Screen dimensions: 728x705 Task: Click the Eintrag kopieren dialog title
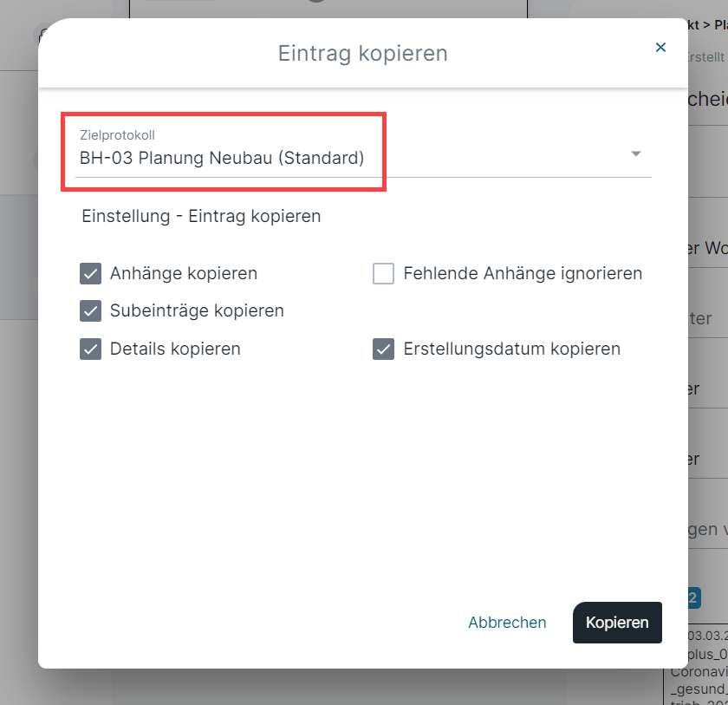pyautogui.click(x=362, y=54)
